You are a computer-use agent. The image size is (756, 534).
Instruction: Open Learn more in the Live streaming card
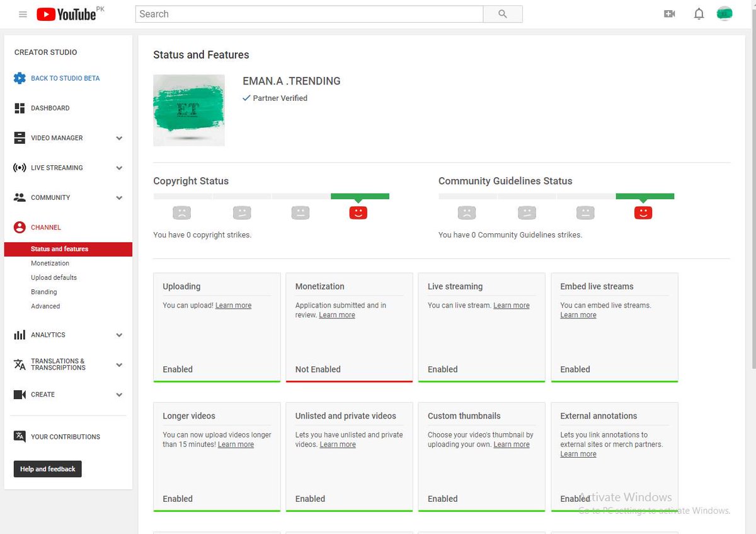coord(512,305)
